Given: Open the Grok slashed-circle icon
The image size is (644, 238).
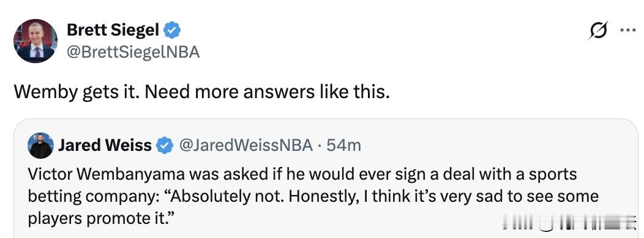Looking at the screenshot, I should click(598, 31).
